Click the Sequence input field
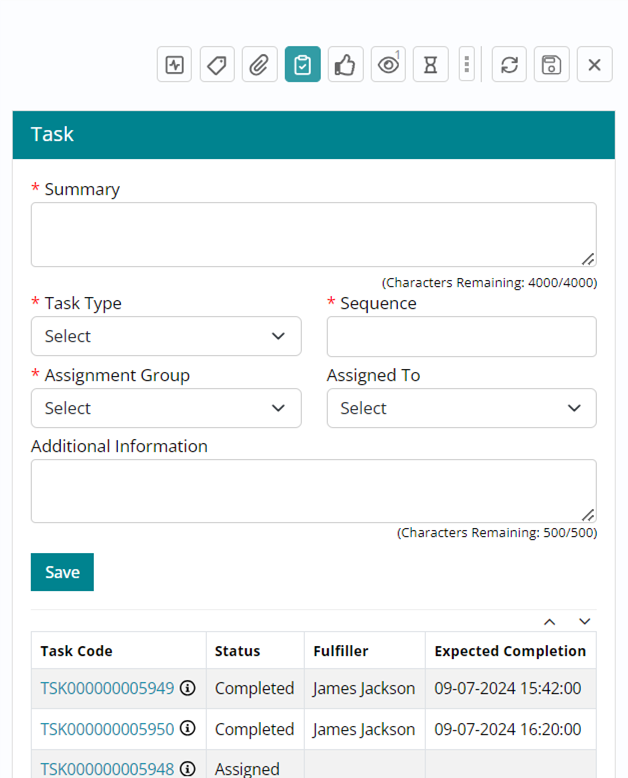This screenshot has height=778, width=628. point(461,336)
